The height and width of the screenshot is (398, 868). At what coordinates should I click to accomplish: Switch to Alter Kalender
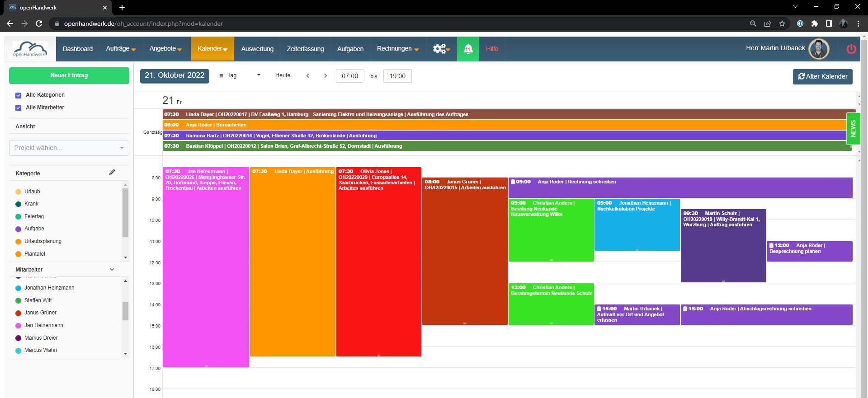click(822, 76)
